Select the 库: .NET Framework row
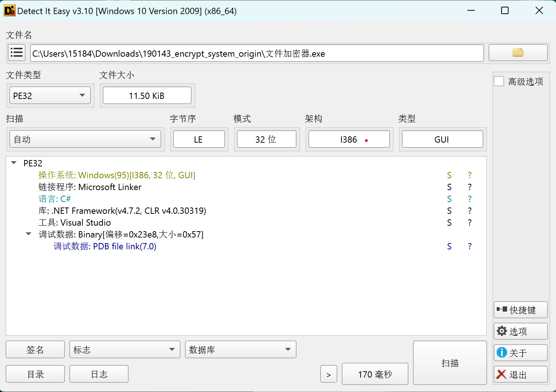The height and width of the screenshot is (392, 556). (246, 210)
